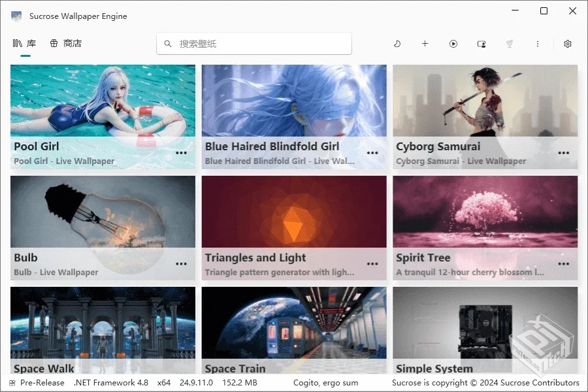
Task: Open the more options menu via three dots
Action: [x=538, y=43]
